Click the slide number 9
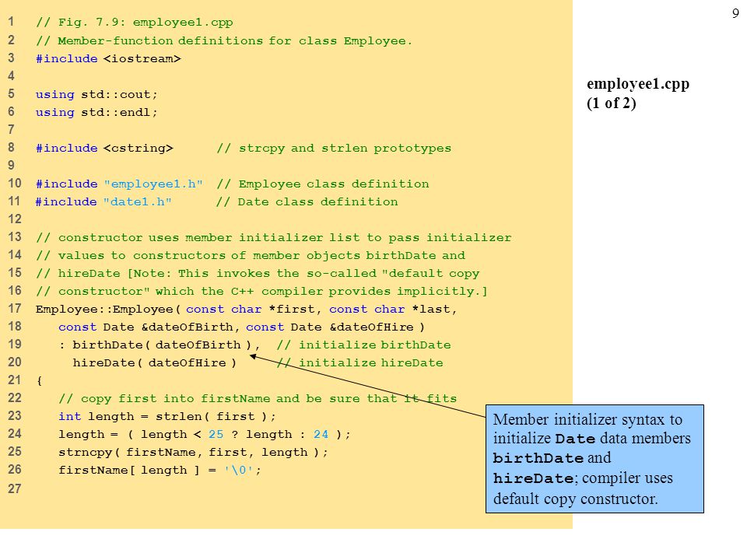 click(735, 13)
